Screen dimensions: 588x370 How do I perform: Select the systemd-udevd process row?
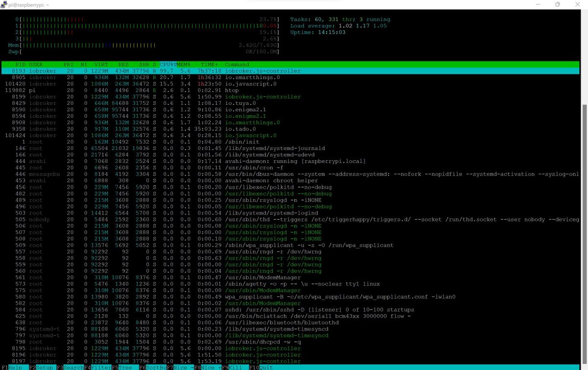tap(290, 155)
